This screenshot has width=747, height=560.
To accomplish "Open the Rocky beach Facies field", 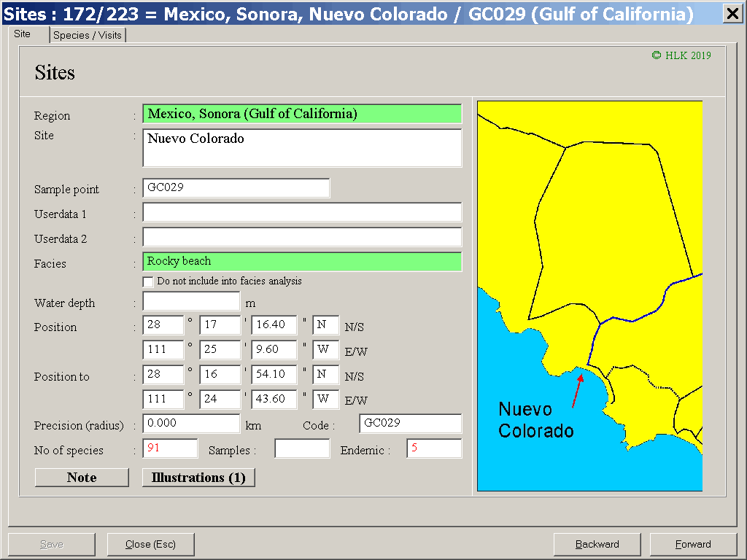I will tap(302, 262).
